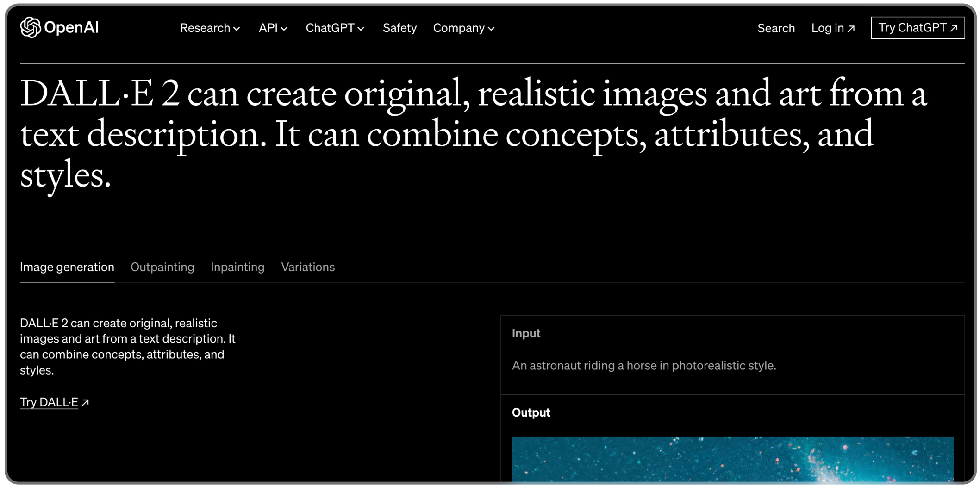Expand the ChatGPT navigation dropdown

click(335, 28)
